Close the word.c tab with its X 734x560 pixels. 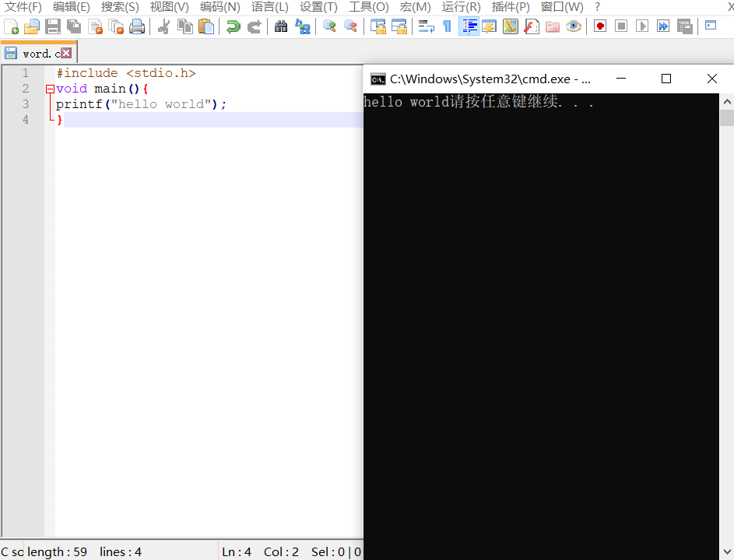[x=66, y=53]
